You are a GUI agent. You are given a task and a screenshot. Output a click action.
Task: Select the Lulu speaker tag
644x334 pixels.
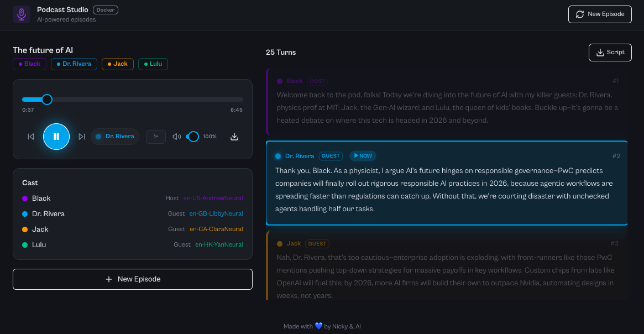(x=153, y=64)
